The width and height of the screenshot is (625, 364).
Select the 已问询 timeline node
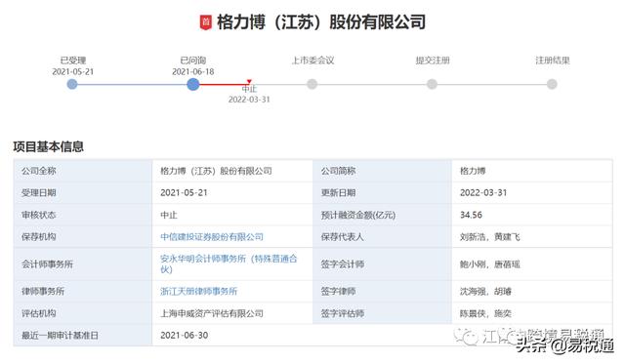click(193, 85)
